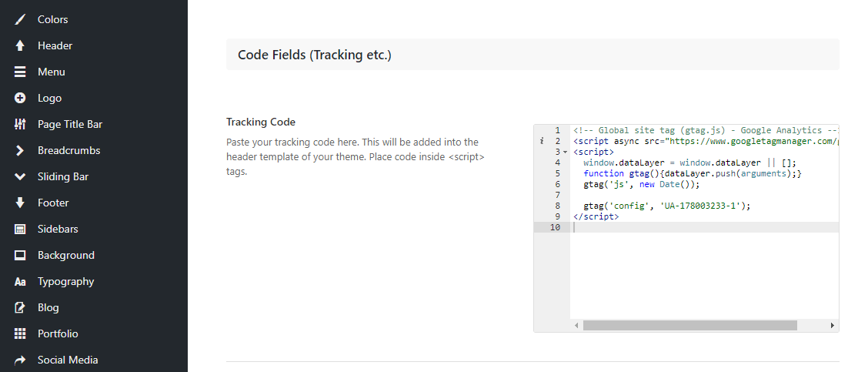Click the Header up-arrow icon
The image size is (868, 372).
tap(20, 45)
